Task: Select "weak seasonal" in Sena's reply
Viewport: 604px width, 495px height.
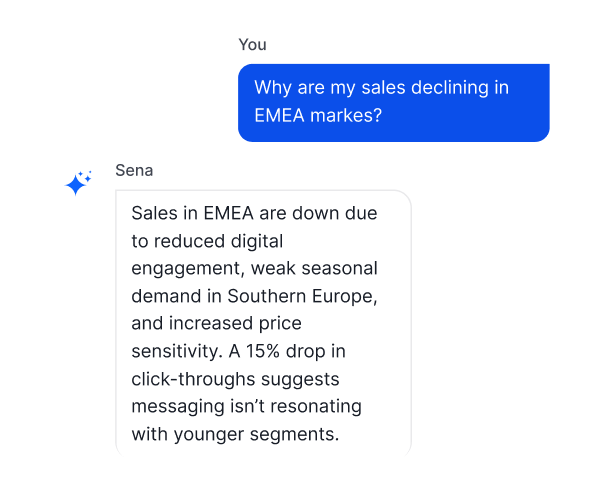Action: pos(314,268)
